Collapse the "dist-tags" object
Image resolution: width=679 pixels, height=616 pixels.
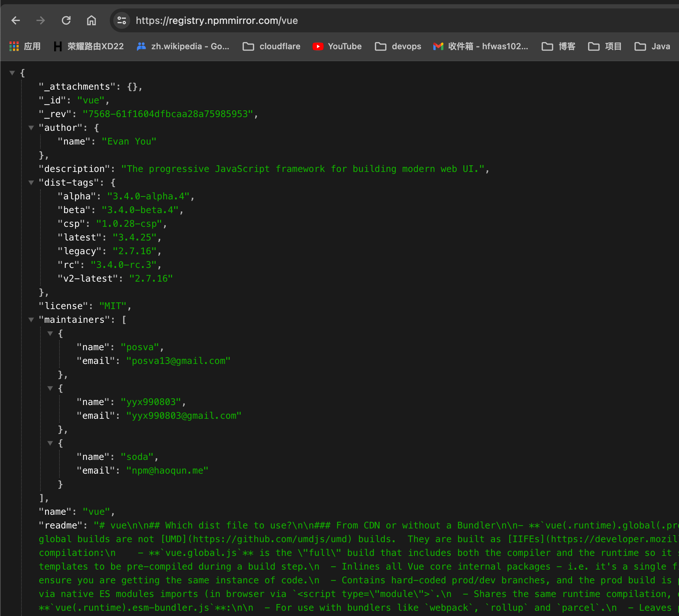tap(31, 182)
